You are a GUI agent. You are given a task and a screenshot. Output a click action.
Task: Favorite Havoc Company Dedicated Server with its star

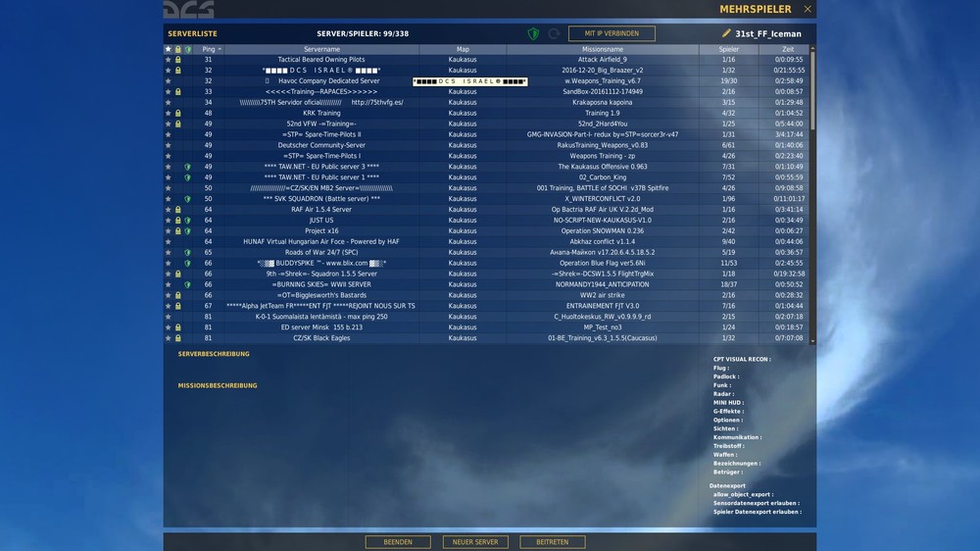point(168,80)
